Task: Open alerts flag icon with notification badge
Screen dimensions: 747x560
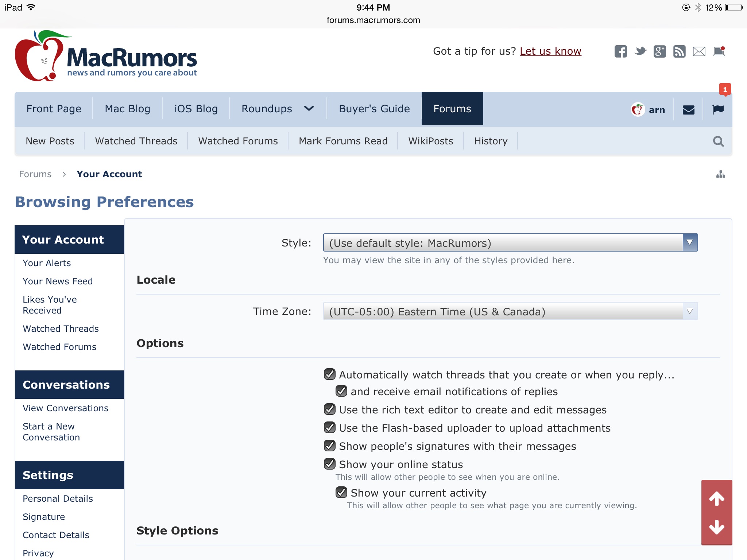Action: click(718, 109)
